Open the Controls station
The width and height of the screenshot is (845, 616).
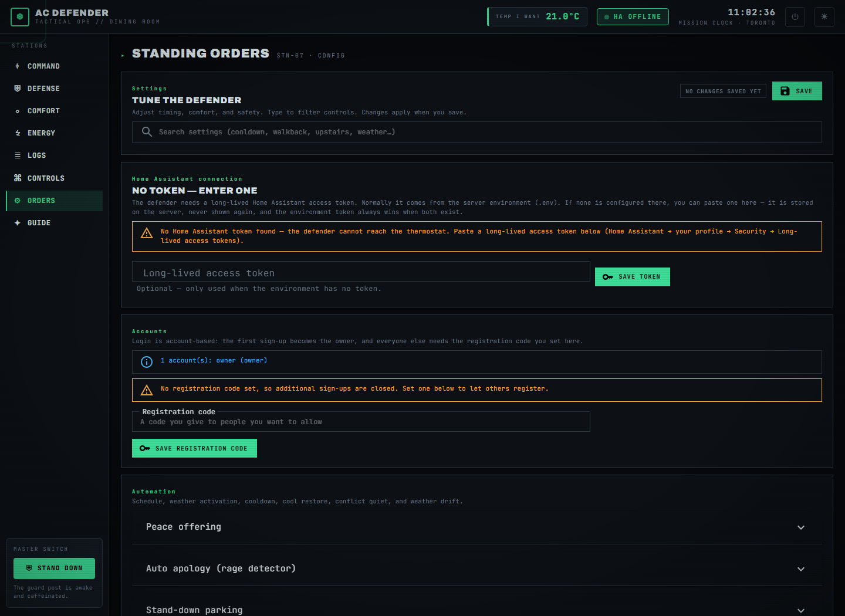click(54, 178)
